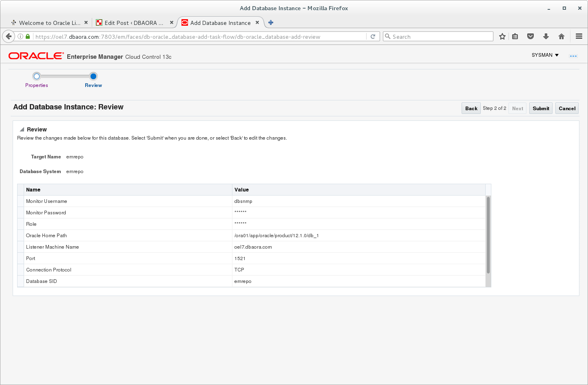Viewport: 588px width, 385px height.
Task: Click the Review step circle in the train
Action: [93, 76]
